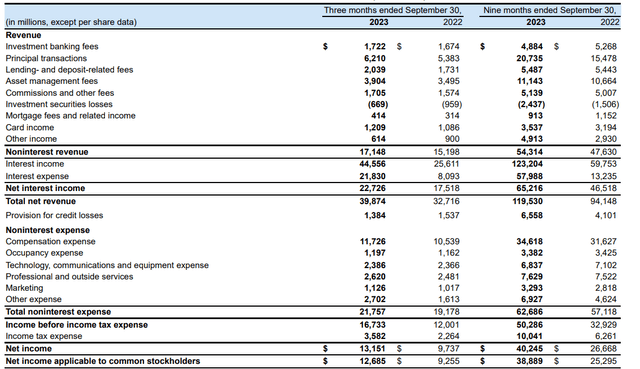
Task: Select the value 26,668 in Net income row
Action: click(604, 349)
